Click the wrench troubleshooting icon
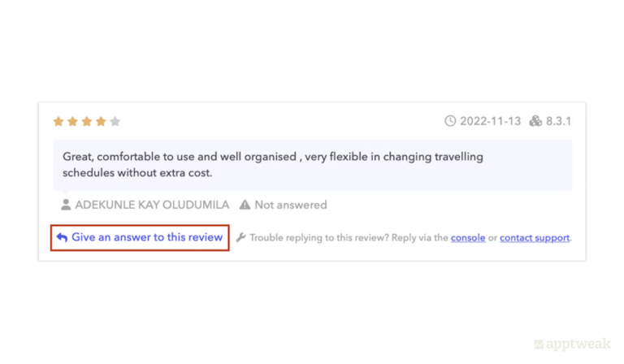 coord(240,238)
